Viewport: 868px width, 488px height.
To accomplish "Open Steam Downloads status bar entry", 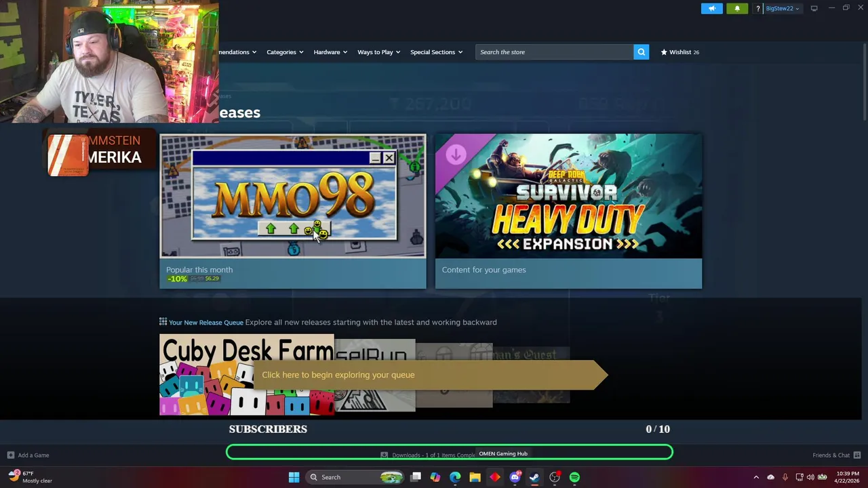I will (x=434, y=455).
